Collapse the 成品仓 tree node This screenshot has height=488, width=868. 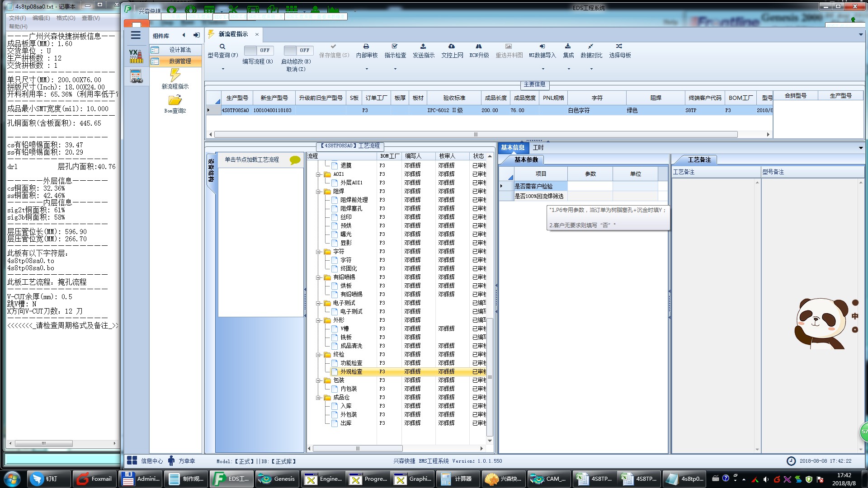(318, 398)
